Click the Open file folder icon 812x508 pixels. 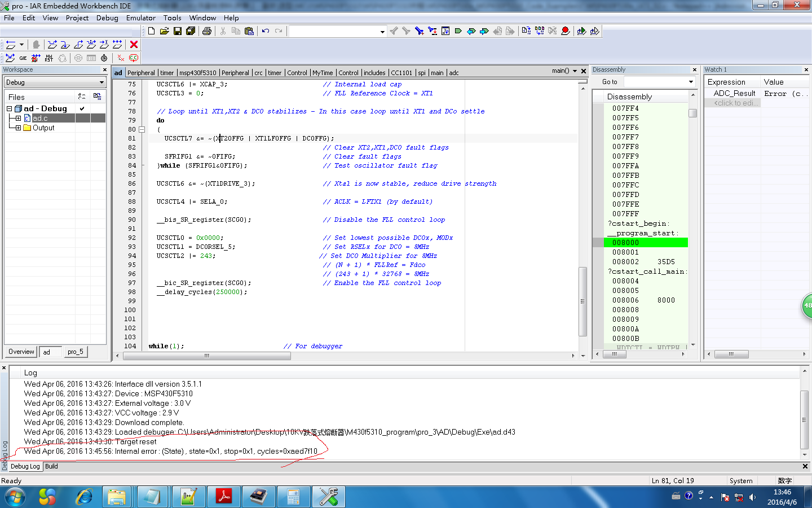(164, 31)
